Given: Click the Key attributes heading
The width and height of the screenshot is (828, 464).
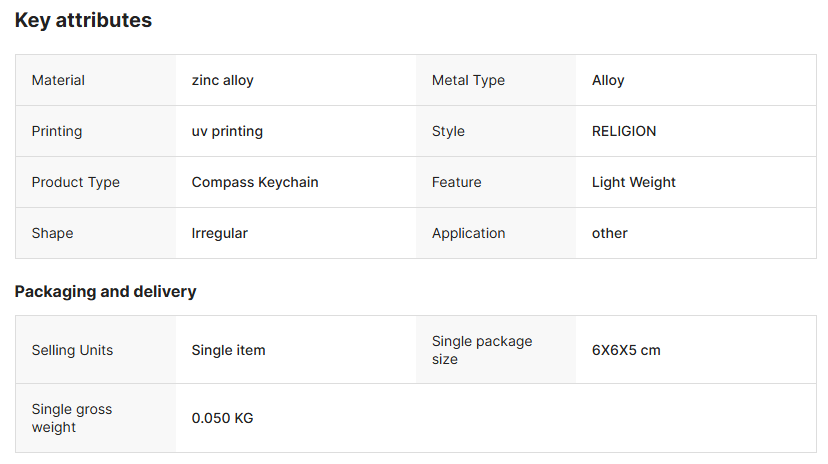Looking at the screenshot, I should (x=83, y=20).
